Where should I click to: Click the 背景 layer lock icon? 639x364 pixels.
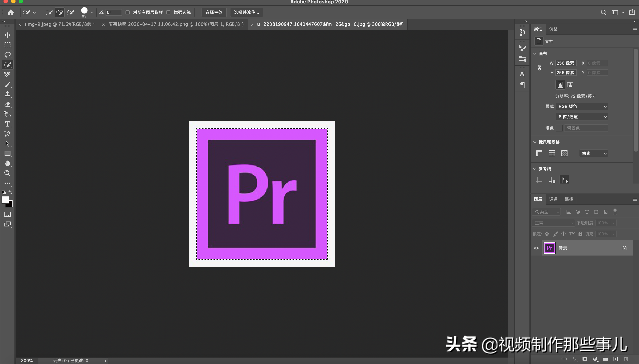pos(625,248)
